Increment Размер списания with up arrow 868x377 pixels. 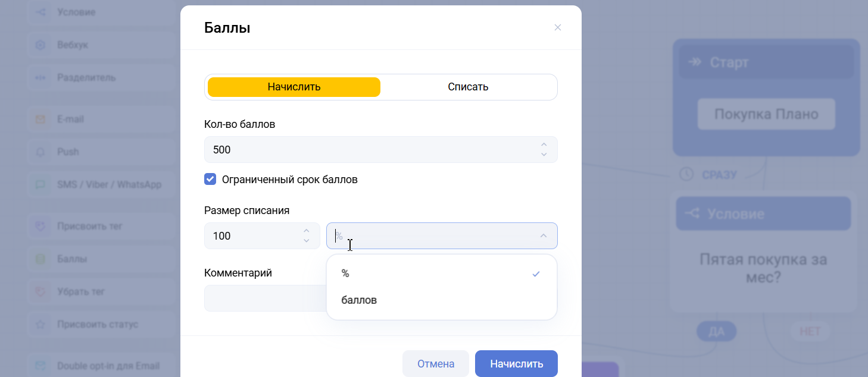click(306, 231)
